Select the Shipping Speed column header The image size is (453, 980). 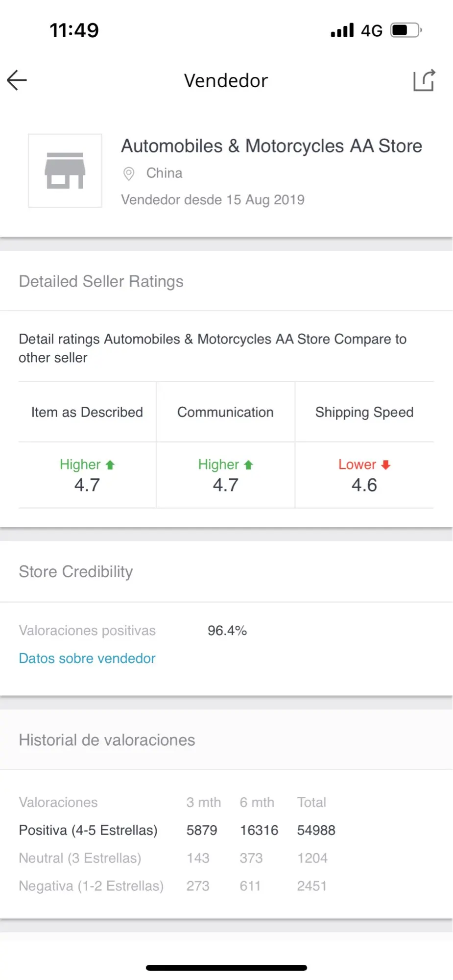364,412
